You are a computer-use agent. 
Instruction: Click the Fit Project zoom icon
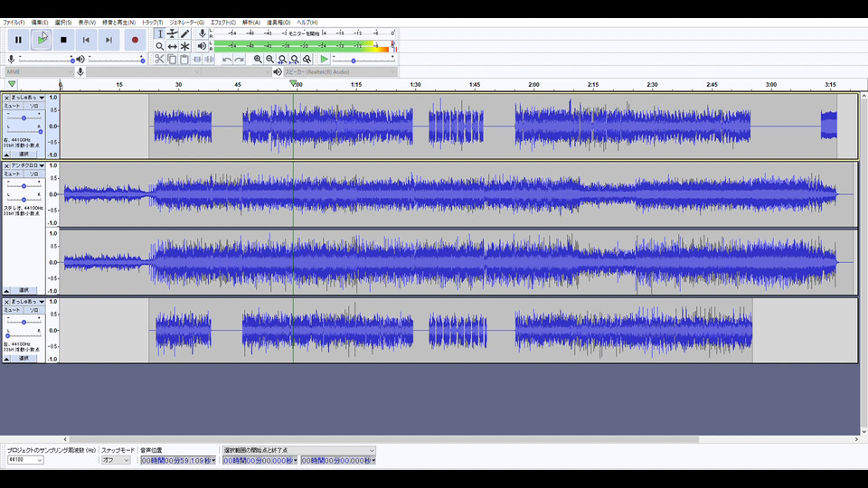tap(295, 60)
